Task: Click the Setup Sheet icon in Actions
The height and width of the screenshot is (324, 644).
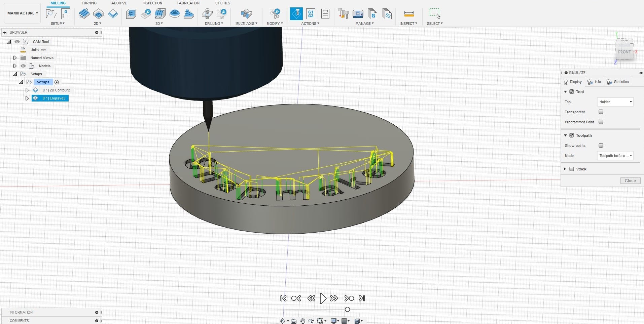Action: [325, 14]
